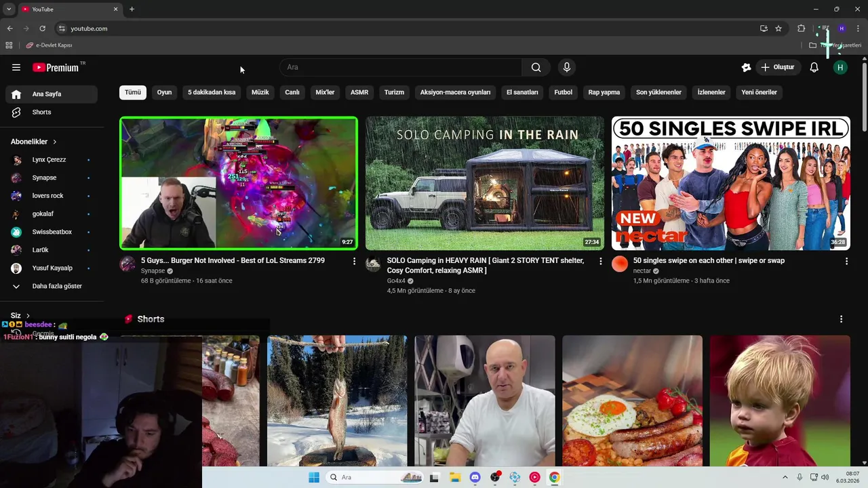Open the fish-on-rope Shorts thumbnail
This screenshot has height=488, width=868.
click(x=337, y=401)
